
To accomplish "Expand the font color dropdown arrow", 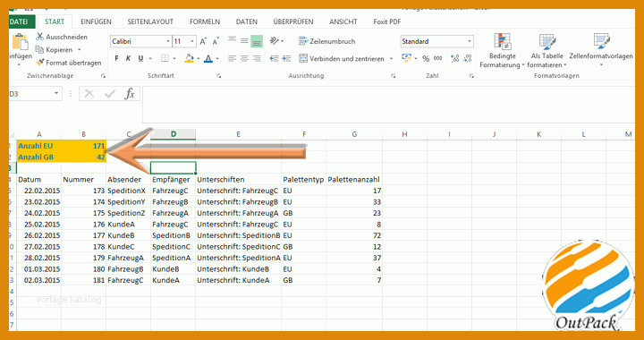I will (217, 59).
